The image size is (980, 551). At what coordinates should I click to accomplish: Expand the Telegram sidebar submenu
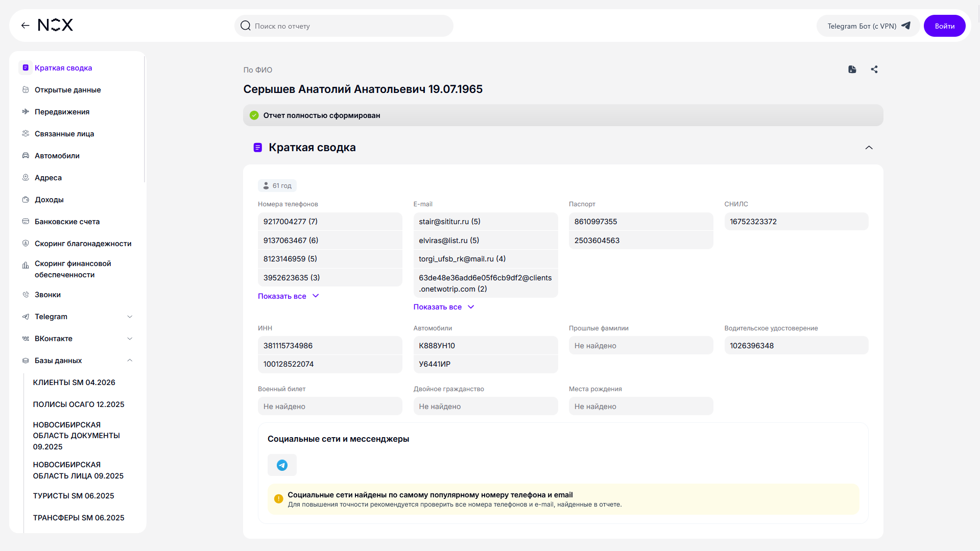click(130, 317)
